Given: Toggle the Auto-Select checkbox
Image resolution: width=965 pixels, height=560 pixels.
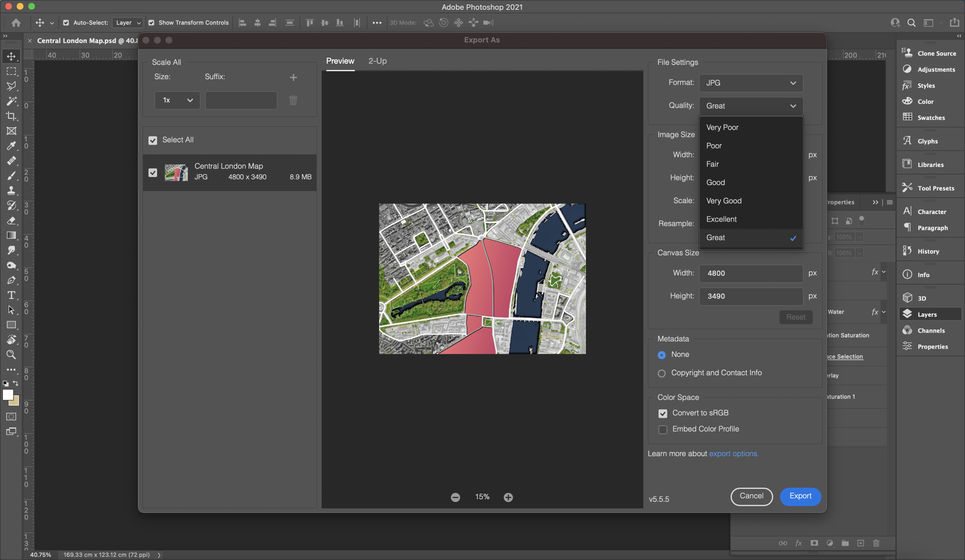Looking at the screenshot, I should coord(66,23).
